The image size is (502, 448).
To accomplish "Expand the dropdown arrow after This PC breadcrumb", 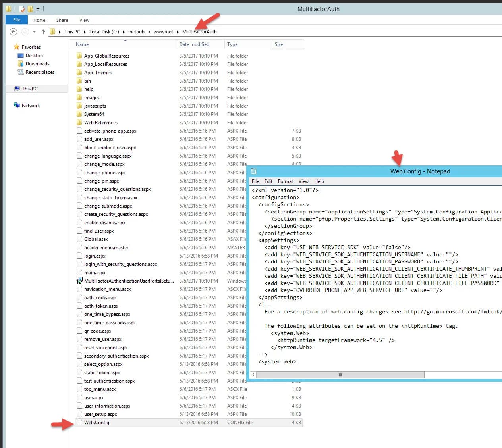I will [85, 32].
